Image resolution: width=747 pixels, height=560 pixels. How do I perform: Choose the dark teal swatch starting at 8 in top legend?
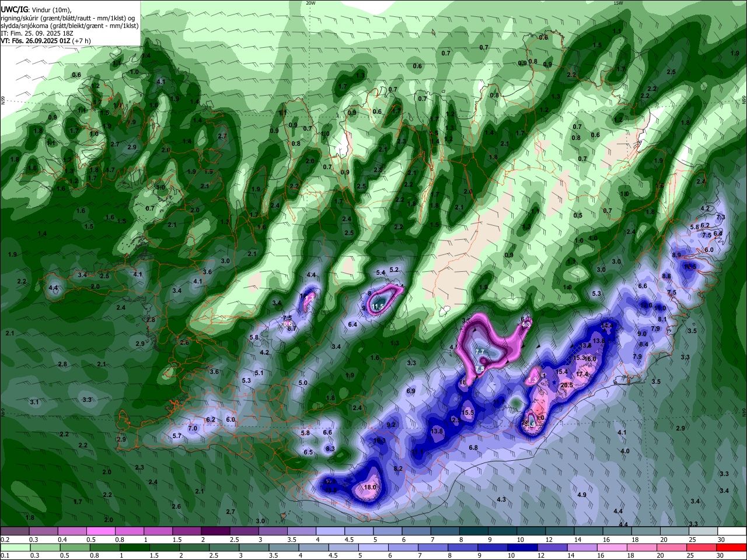[474, 531]
